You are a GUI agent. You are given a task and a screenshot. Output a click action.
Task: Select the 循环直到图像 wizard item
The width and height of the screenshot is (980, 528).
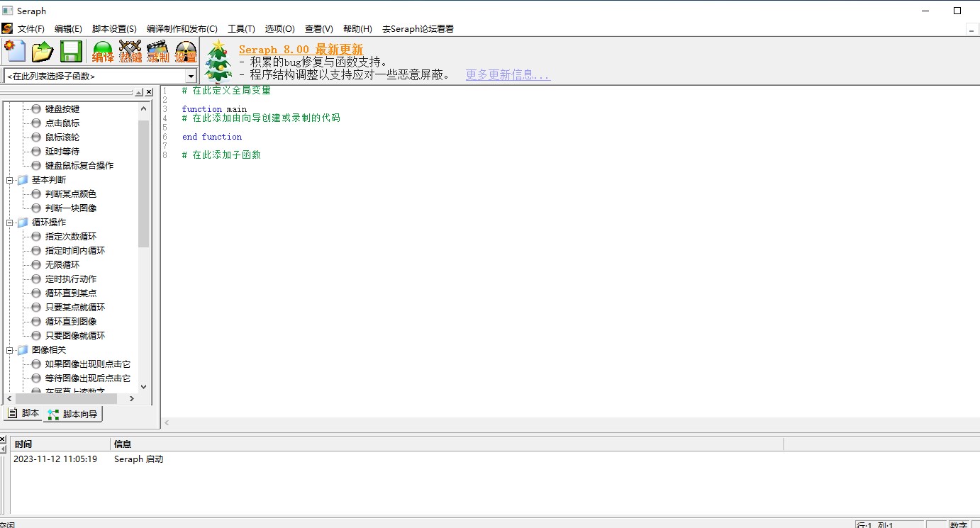(71, 322)
